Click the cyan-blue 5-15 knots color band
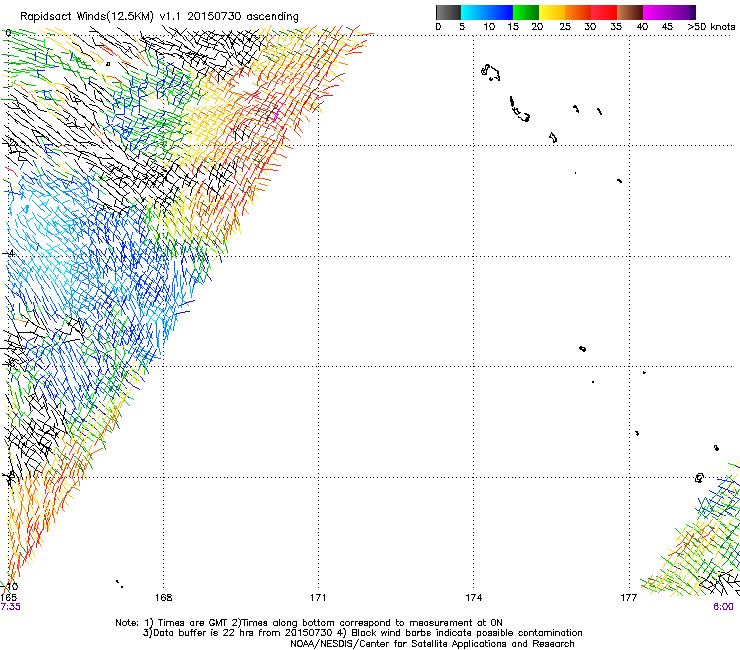Image resolution: width=740 pixels, height=650 pixels. tap(487, 12)
